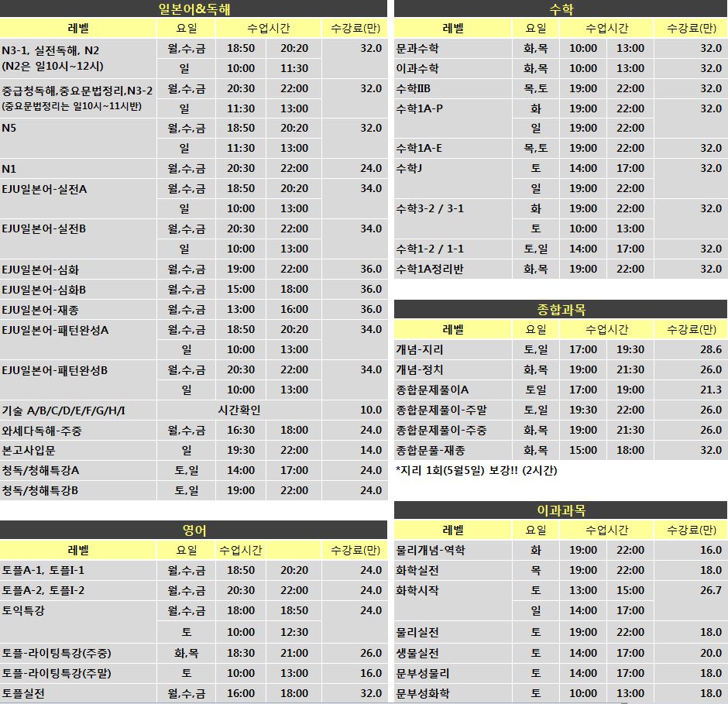Click the 본고사입문 cell

[x=78, y=450]
